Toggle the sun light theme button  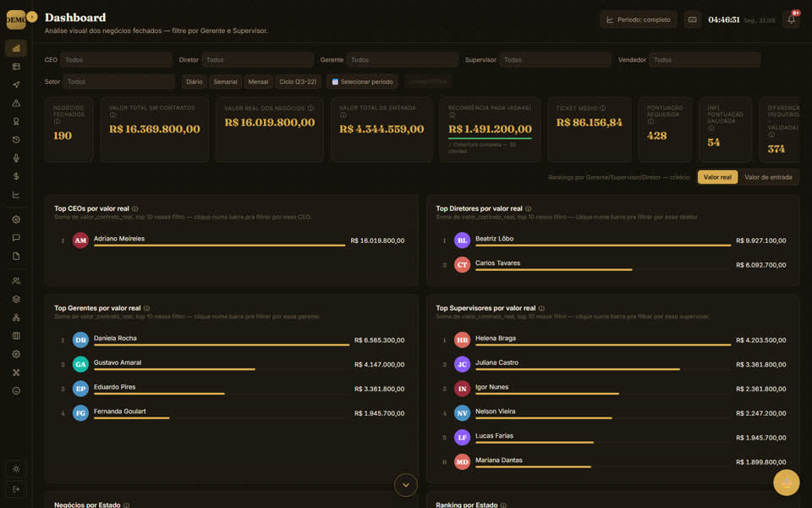tap(16, 469)
